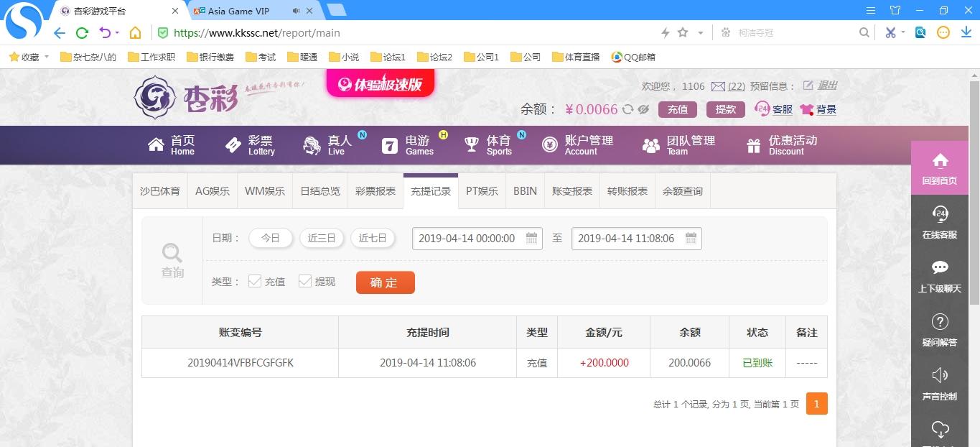Switch to the 转账报表 tab
Viewport: 980px width, 447px height.
(627, 191)
